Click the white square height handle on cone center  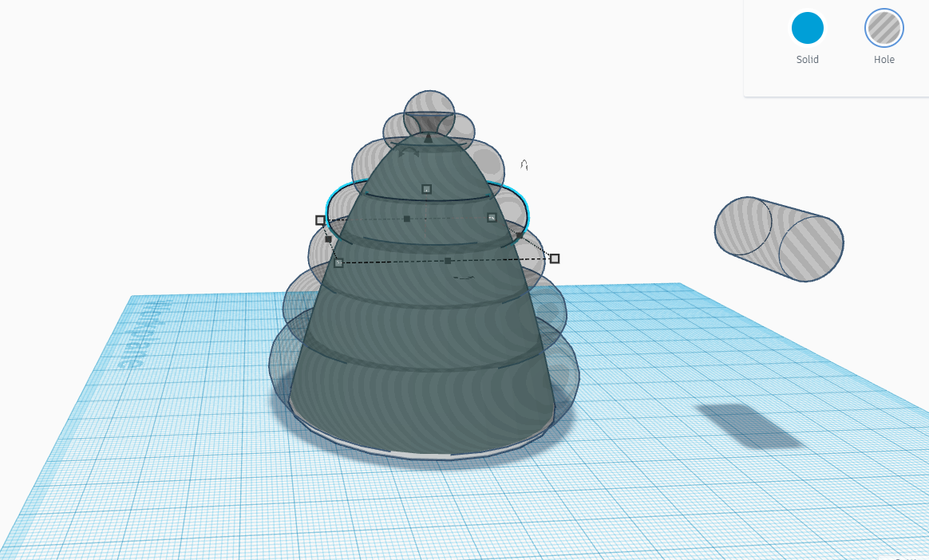click(x=426, y=189)
